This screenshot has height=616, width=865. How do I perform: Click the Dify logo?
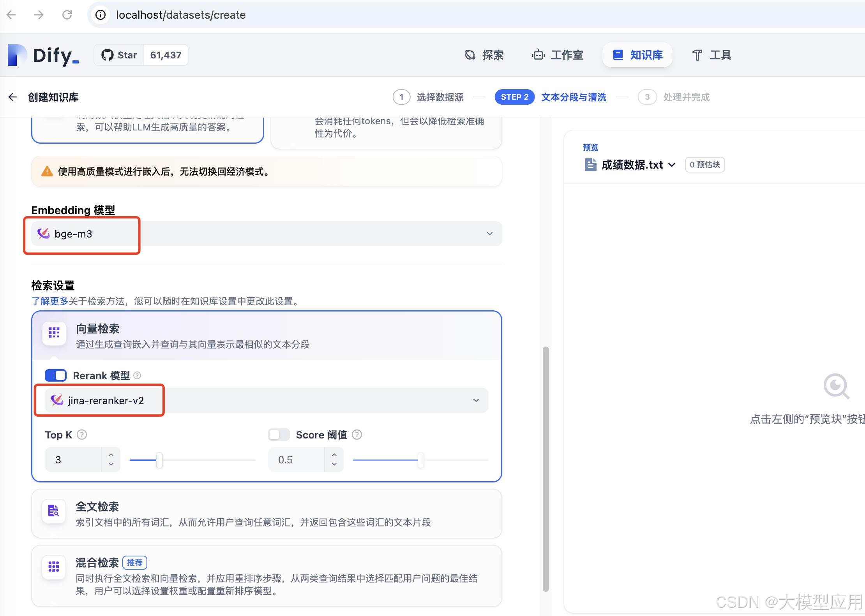pyautogui.click(x=42, y=55)
